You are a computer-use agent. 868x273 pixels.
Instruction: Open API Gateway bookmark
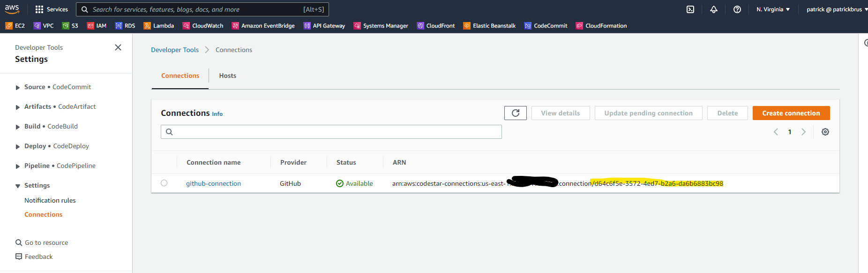click(x=324, y=26)
